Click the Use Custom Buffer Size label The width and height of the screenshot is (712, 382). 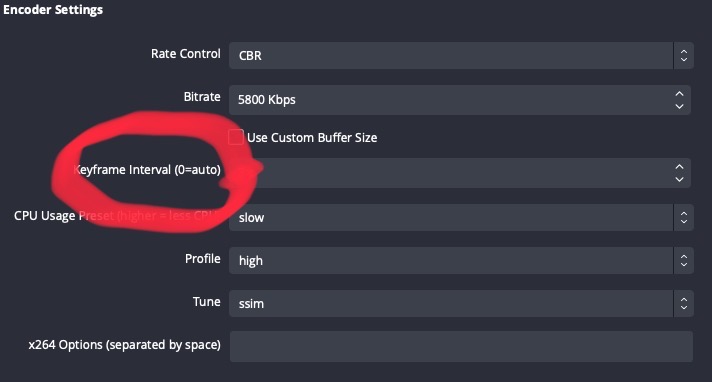(x=312, y=138)
